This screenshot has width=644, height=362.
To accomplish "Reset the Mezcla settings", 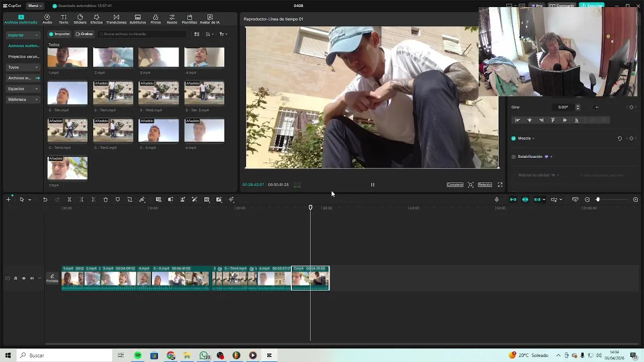I will click(619, 138).
